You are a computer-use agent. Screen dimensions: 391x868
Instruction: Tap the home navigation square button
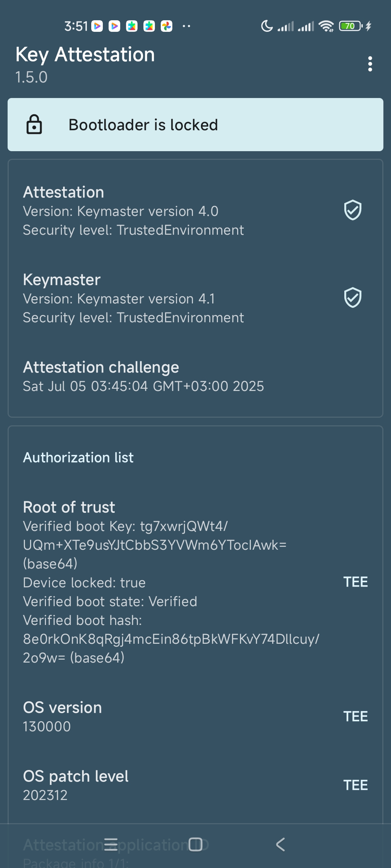pos(195,844)
